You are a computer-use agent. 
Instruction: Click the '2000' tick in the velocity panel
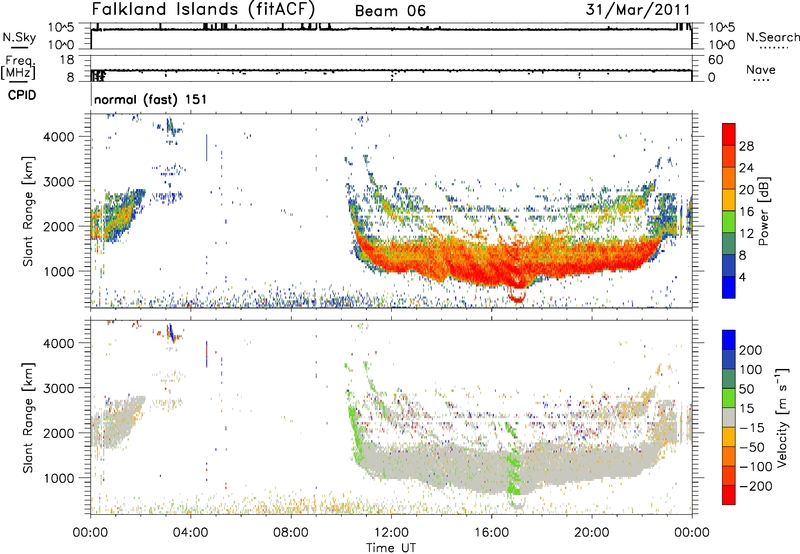point(59,433)
